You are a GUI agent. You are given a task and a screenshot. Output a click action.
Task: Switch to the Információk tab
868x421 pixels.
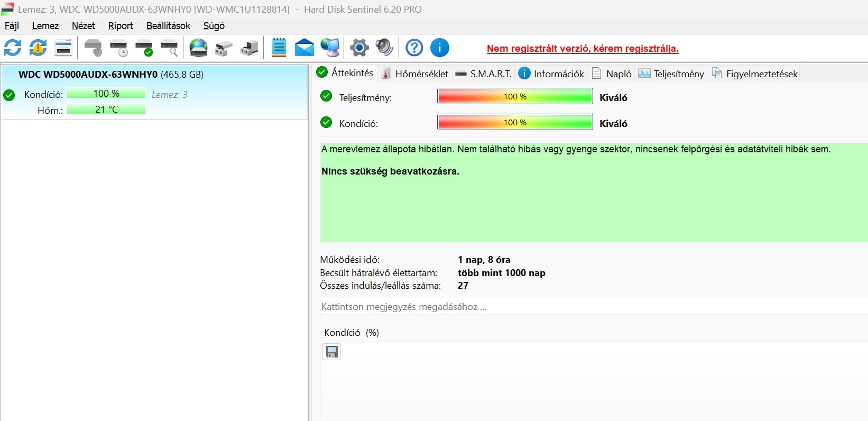pyautogui.click(x=551, y=74)
